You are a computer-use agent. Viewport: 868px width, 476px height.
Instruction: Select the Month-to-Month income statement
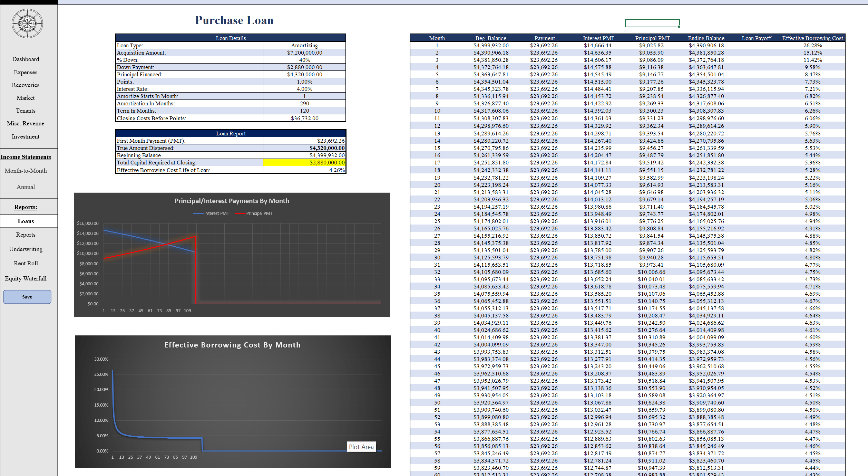pyautogui.click(x=26, y=171)
